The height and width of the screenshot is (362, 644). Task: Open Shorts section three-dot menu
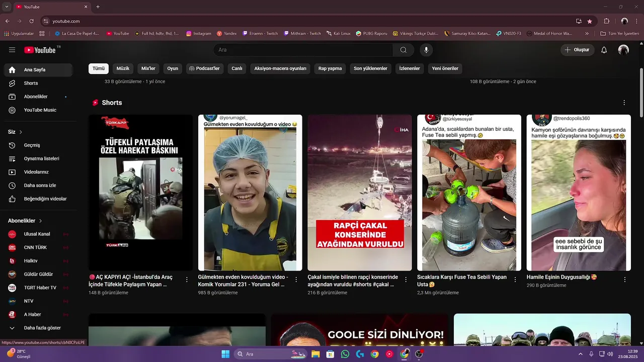coord(624,103)
